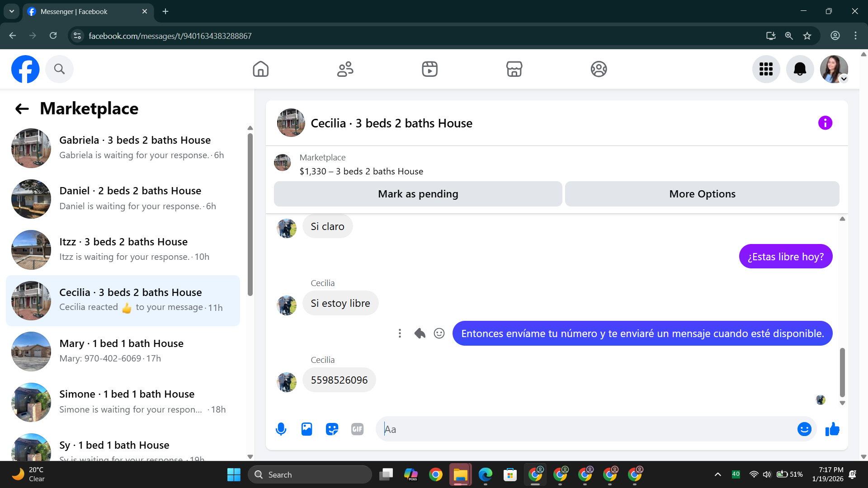The image size is (868, 488).
Task: Send a thumbs-up like
Action: 832,429
